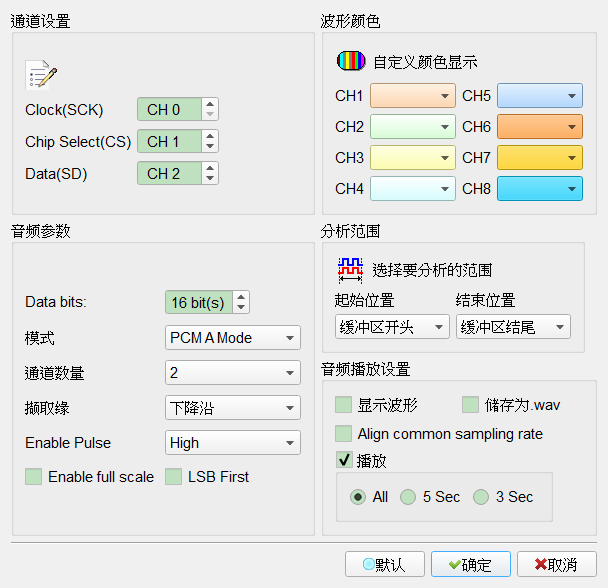Screen dimensions: 608x588
Task: Open the Enable Pulse dropdown showing High
Action: [x=233, y=442]
